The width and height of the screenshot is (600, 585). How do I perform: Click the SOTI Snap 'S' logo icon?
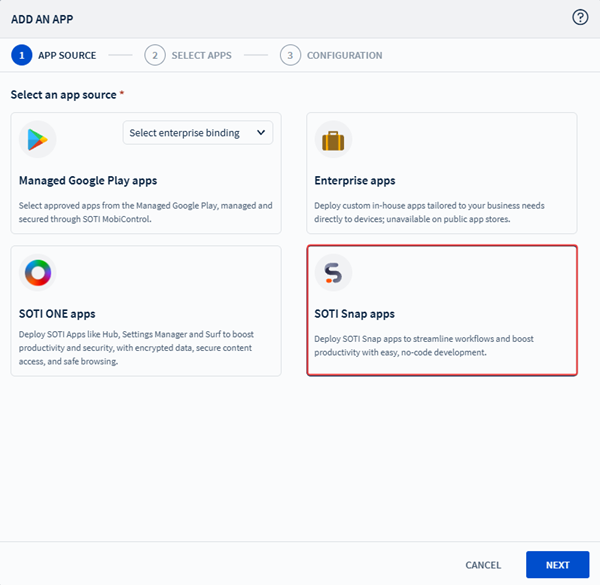click(334, 273)
